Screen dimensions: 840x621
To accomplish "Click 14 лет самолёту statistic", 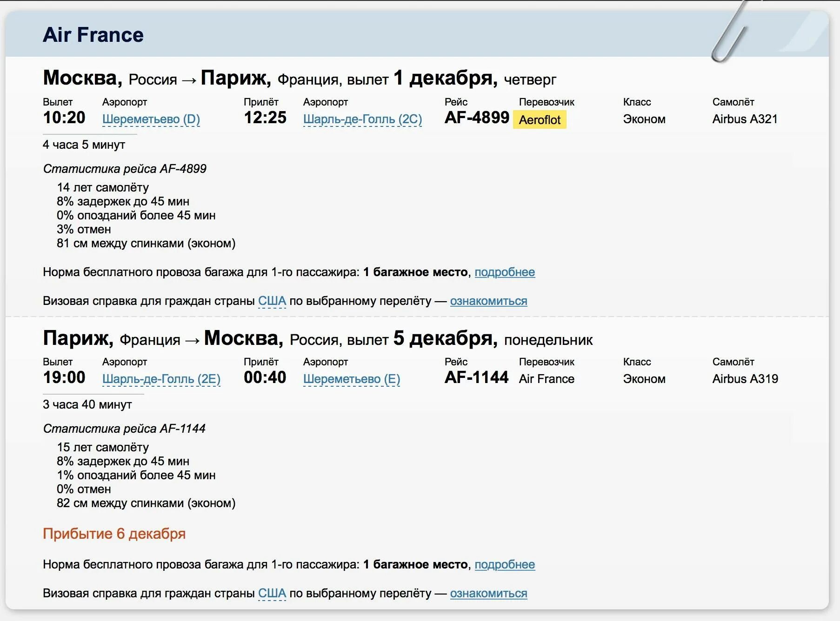I will (x=103, y=188).
